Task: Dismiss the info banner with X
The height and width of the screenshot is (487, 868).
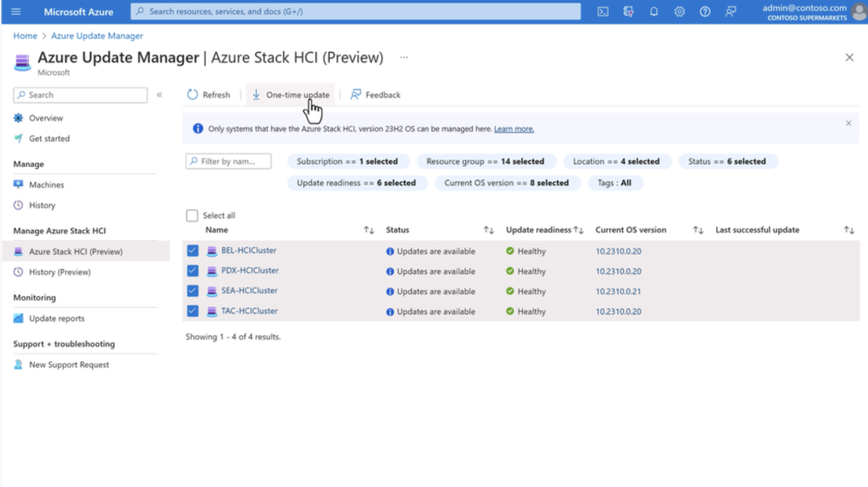Action: point(848,124)
